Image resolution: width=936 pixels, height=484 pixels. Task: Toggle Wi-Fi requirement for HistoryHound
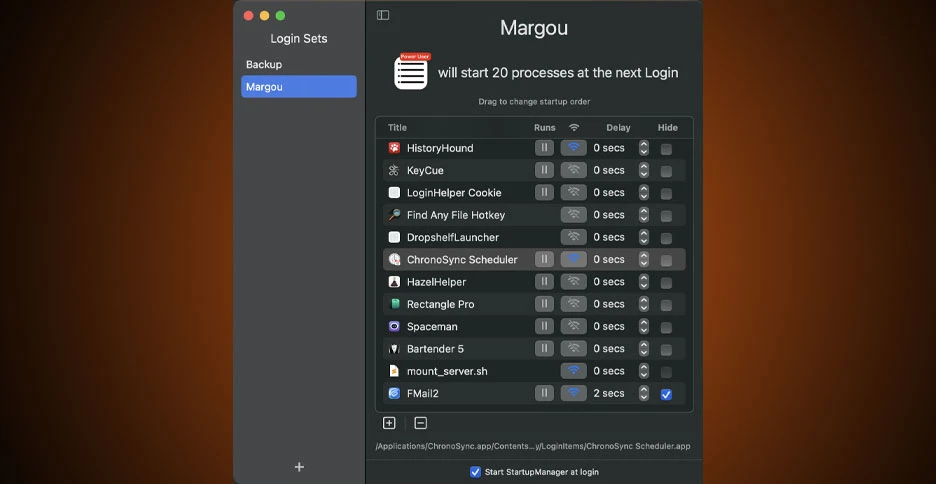[x=574, y=148]
